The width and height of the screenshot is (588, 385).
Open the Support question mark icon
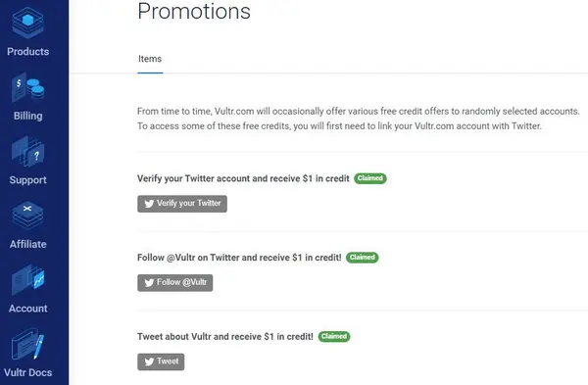coord(27,152)
